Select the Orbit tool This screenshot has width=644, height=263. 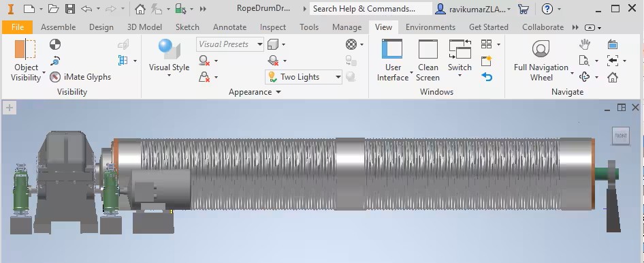coord(585,77)
